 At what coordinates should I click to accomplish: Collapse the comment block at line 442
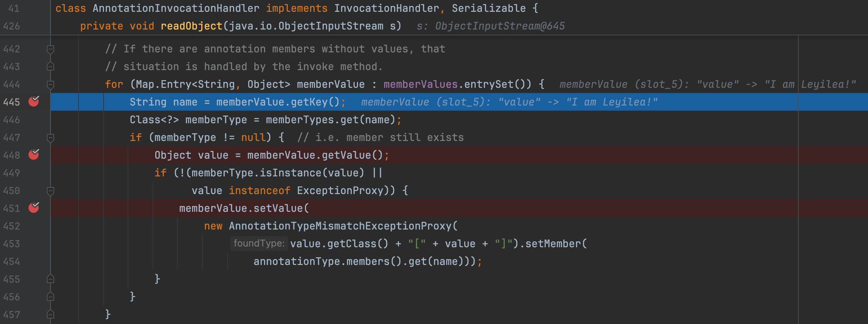tap(51, 49)
